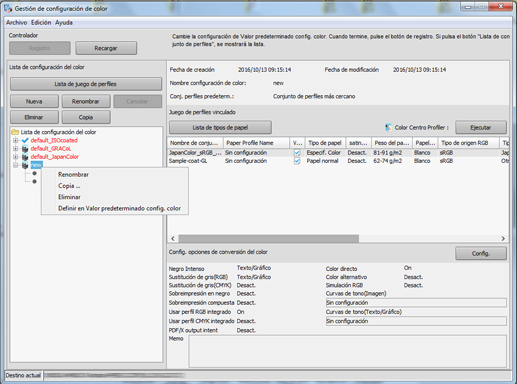Screen dimensions: 517x384
Task: Click the horizontal scrollbar thumb of the profile table
Action: (269, 239)
